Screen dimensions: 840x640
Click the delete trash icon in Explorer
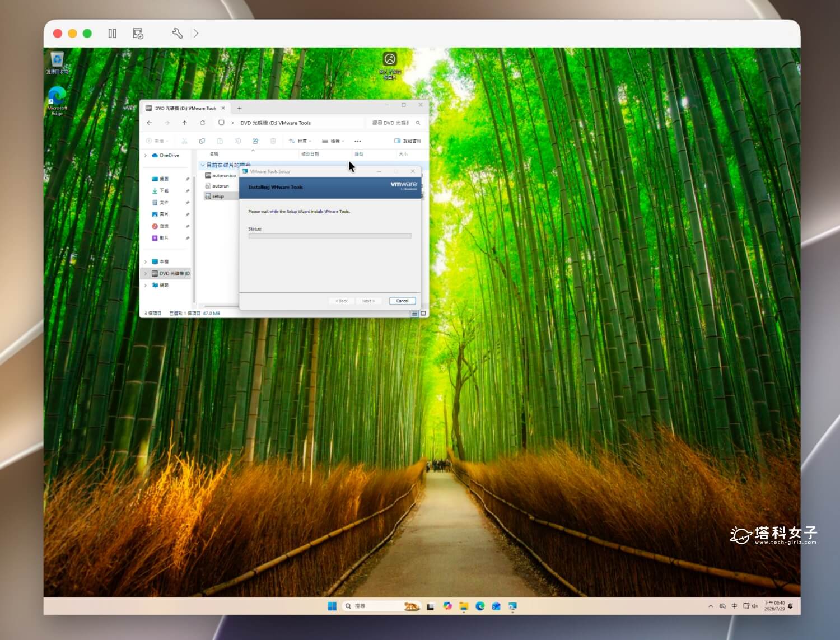point(273,141)
